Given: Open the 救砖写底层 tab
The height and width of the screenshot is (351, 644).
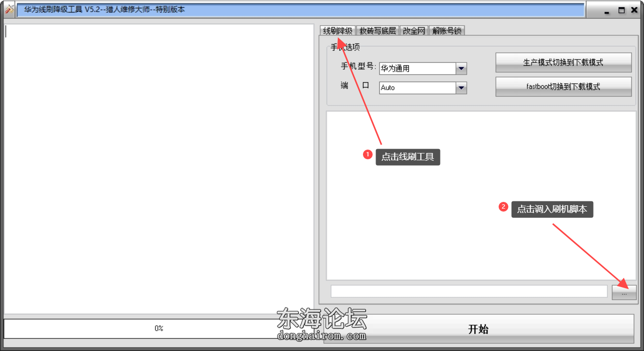Looking at the screenshot, I should (377, 31).
